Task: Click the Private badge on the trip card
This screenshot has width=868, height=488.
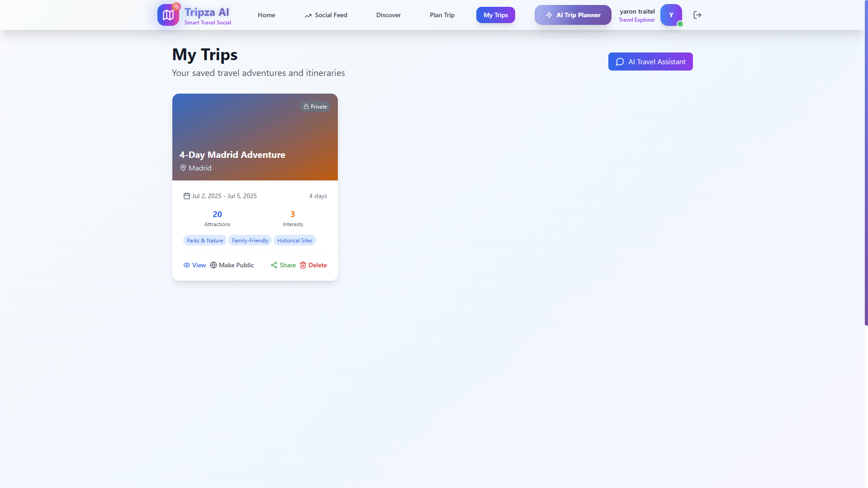Action: [315, 107]
